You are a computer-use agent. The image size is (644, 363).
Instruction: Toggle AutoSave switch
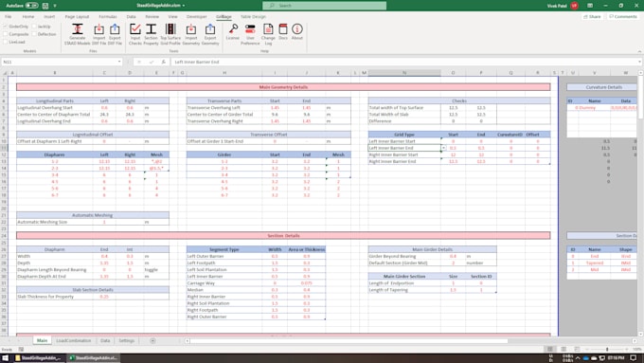(32, 6)
